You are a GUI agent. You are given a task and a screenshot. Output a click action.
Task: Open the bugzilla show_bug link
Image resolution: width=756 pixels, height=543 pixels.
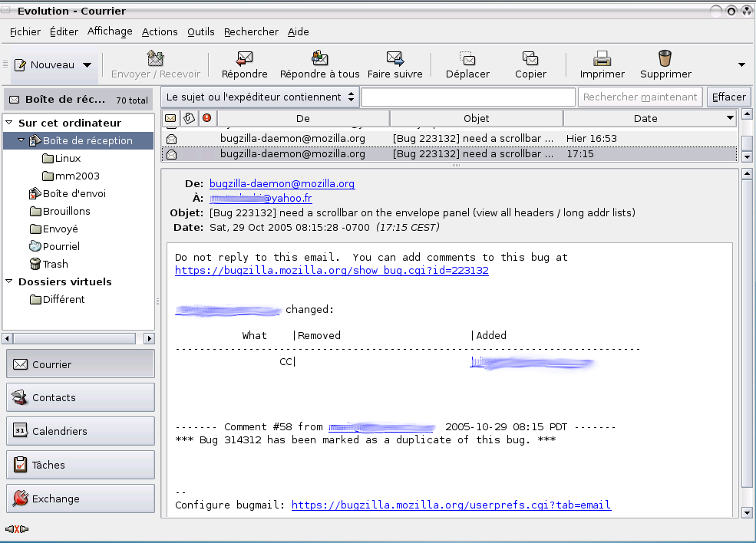click(332, 271)
